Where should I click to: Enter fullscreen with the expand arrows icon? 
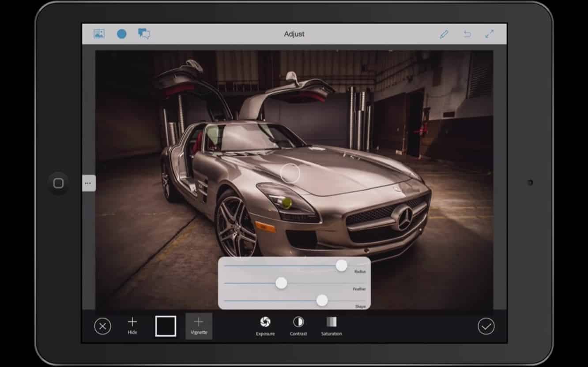[x=489, y=34]
